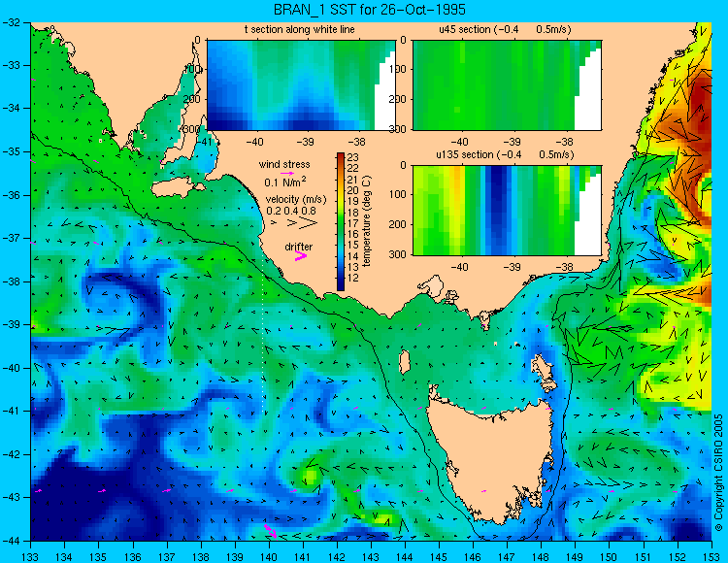Open the t section inset plot

[301, 85]
